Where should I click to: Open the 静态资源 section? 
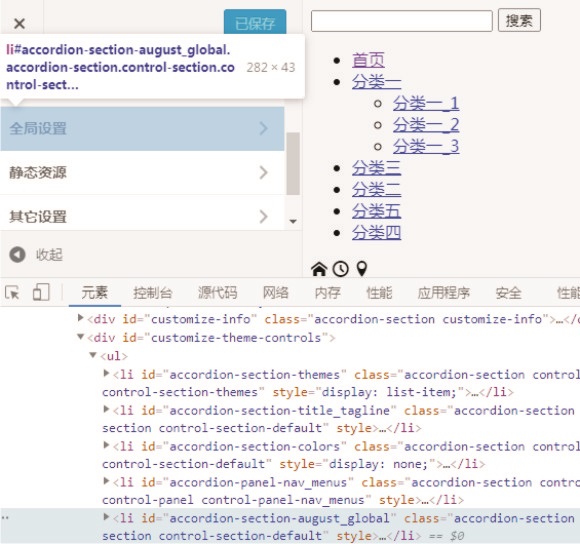tap(142, 173)
